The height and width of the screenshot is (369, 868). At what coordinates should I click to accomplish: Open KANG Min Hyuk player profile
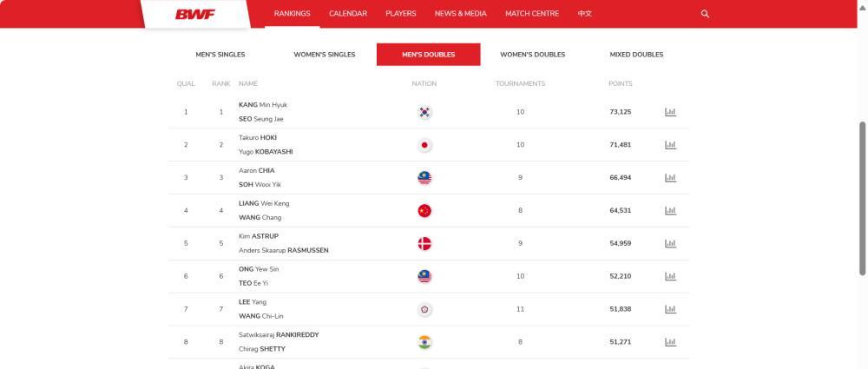click(x=263, y=105)
